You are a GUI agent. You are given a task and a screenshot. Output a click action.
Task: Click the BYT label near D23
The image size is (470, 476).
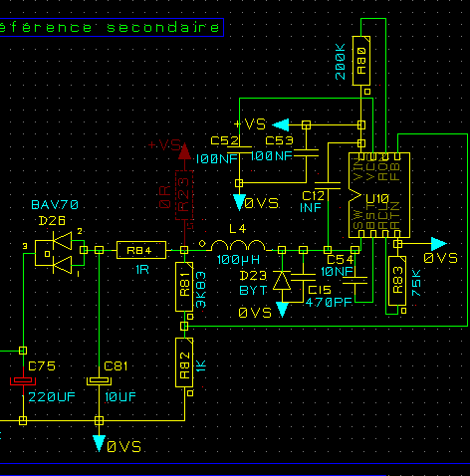pos(253,291)
